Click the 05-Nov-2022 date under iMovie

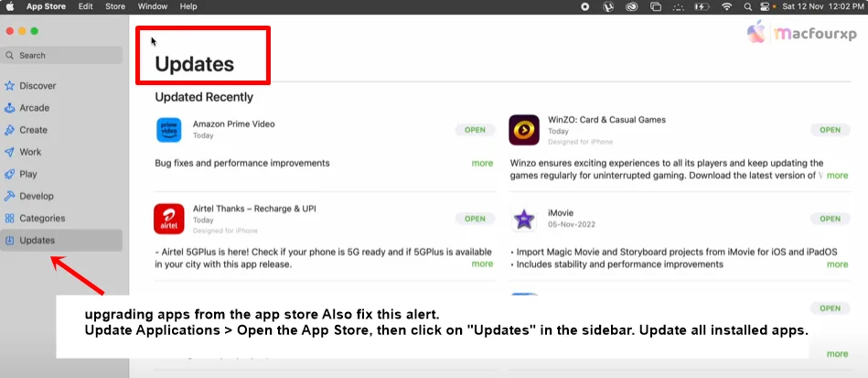click(x=572, y=224)
